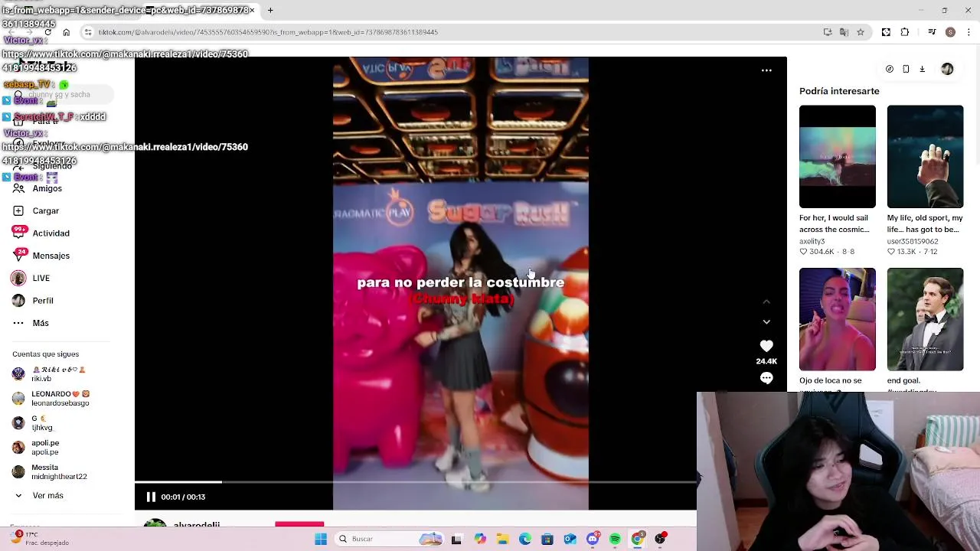Screen dimensions: 980x551
Task: Open apoli.pe followed account
Action: (x=37, y=447)
